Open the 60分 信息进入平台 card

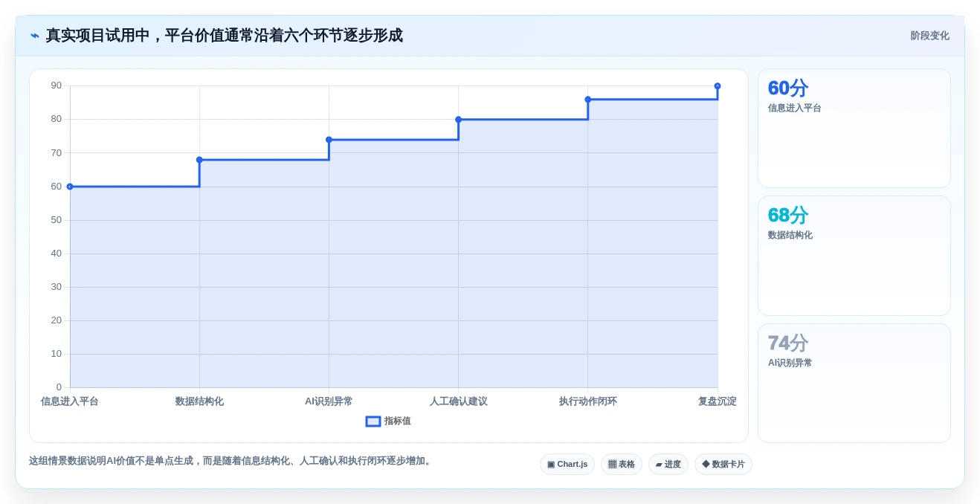tap(854, 128)
